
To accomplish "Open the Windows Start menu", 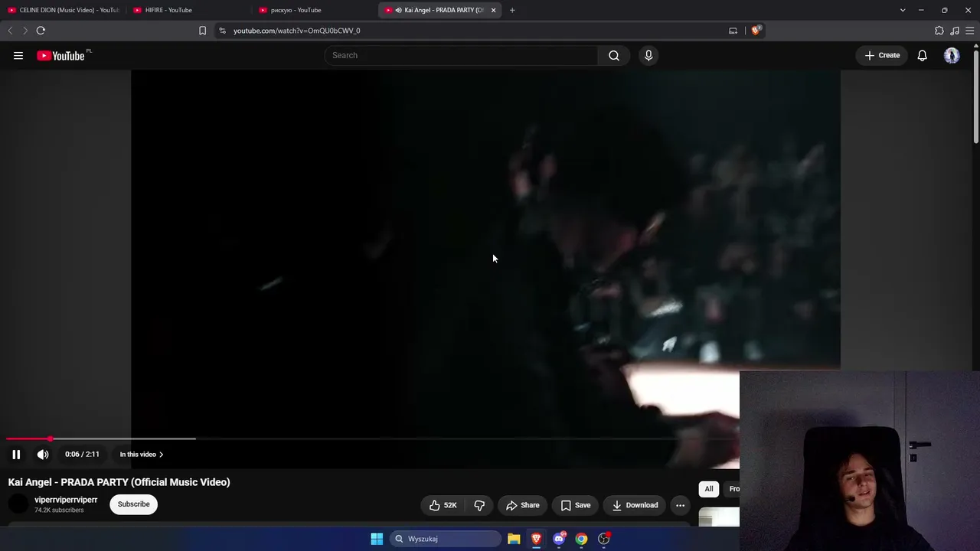I will (377, 539).
